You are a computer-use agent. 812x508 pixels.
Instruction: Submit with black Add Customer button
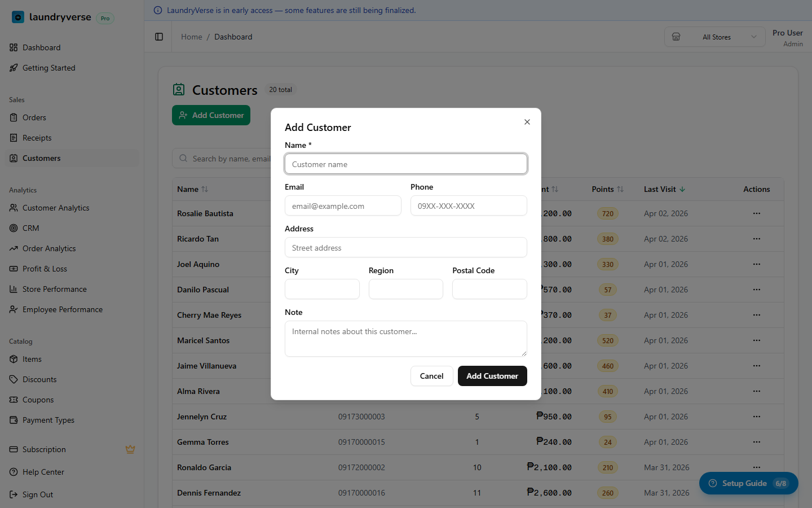[x=492, y=376]
